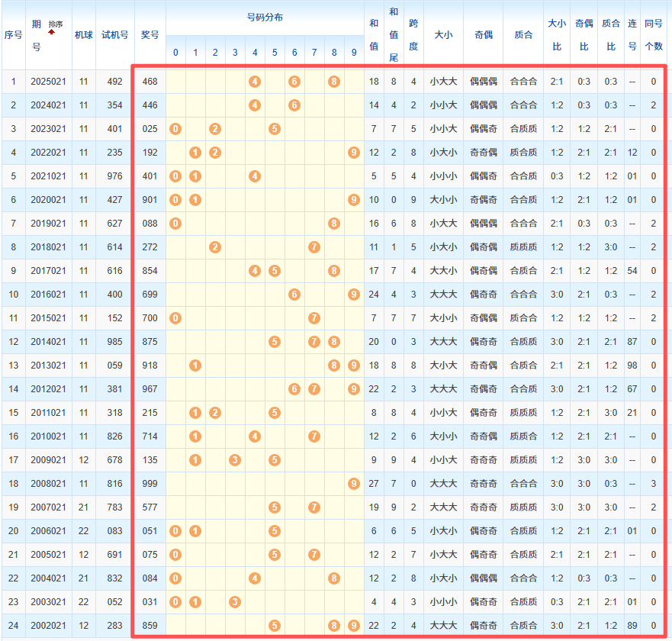Select the 跨度 column header
The image size is (672, 641).
(x=413, y=35)
